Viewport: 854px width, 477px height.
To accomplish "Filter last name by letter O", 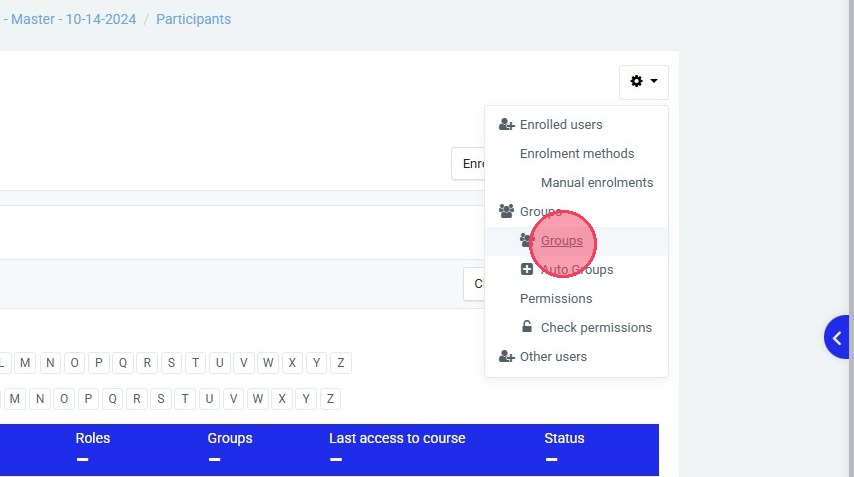I will 64,399.
